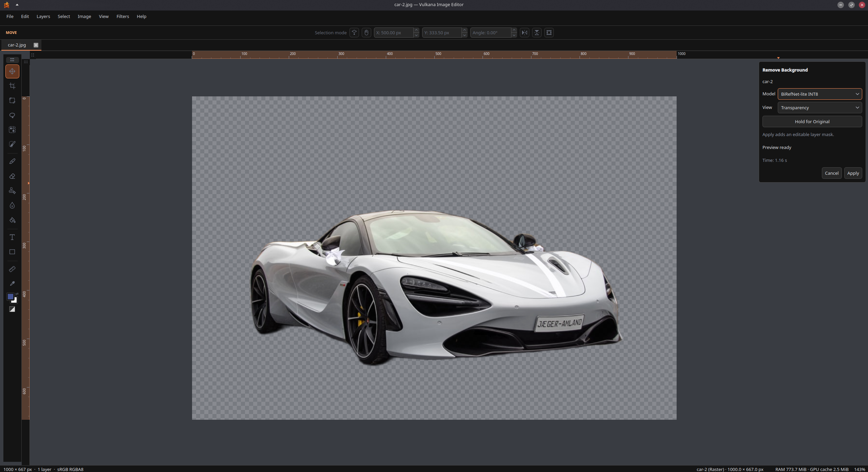The image size is (868, 472).
Task: Click the Time: 1.16 s label
Action: click(774, 160)
